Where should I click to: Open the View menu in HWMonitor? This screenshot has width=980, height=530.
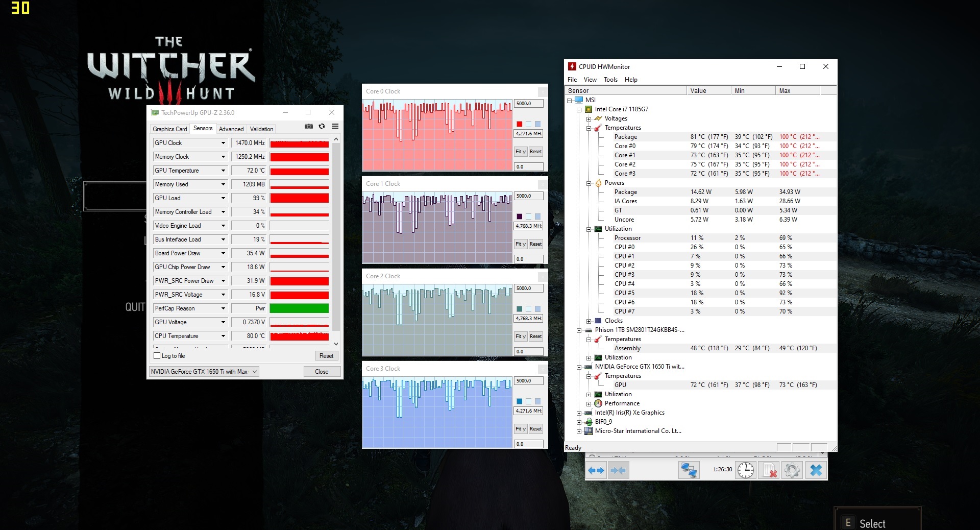(590, 80)
